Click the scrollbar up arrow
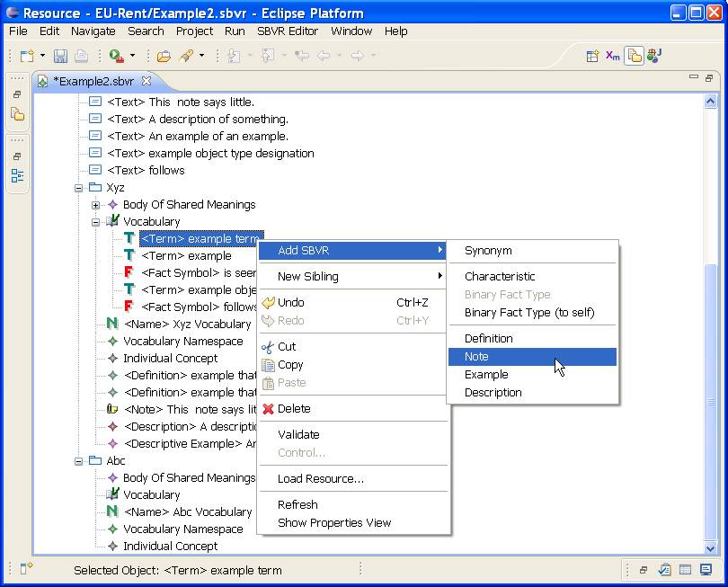This screenshot has height=587, width=728. [710, 102]
